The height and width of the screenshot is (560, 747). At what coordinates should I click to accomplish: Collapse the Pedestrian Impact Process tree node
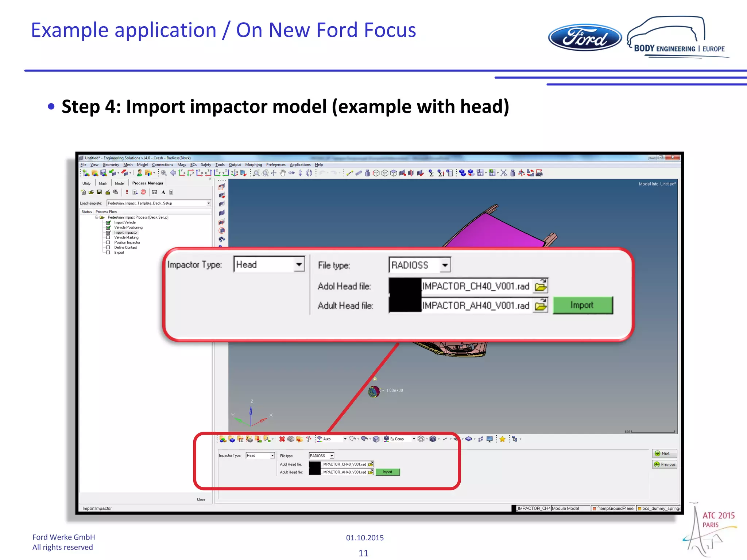(x=97, y=217)
